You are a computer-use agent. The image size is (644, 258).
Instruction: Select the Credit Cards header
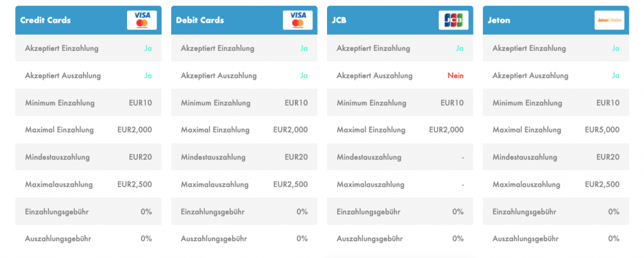pyautogui.click(x=88, y=20)
